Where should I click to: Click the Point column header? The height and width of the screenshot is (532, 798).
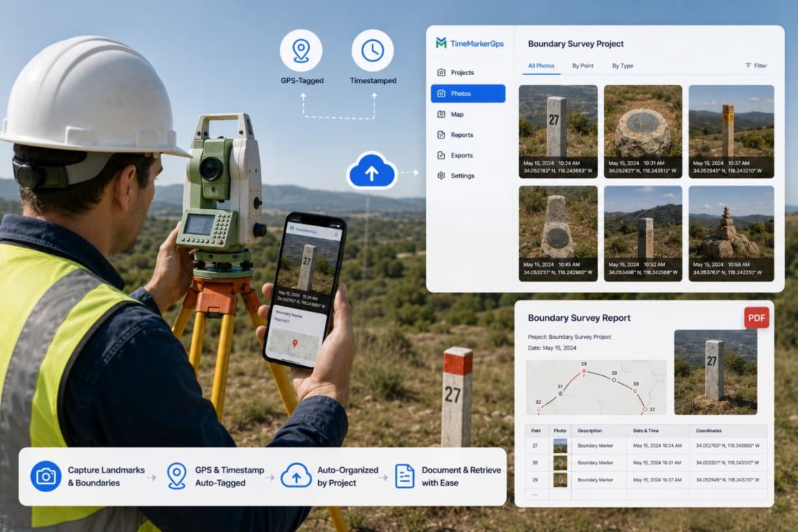point(536,431)
